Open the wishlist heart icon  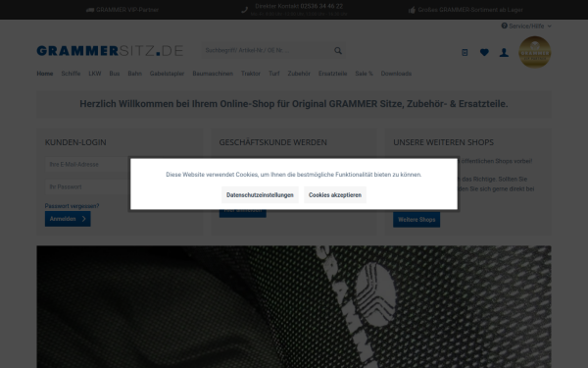[x=484, y=52]
